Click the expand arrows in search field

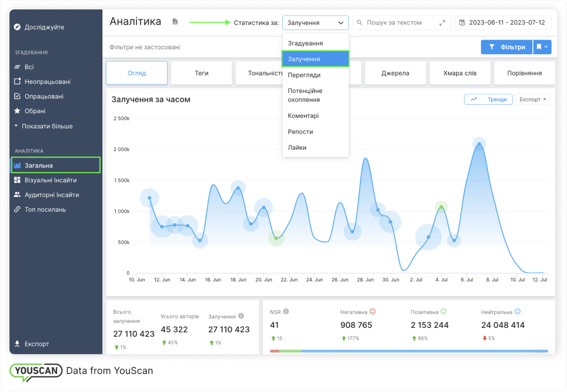pos(442,23)
